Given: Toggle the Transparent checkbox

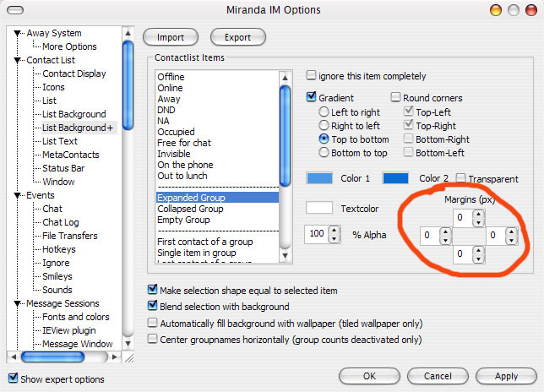Looking at the screenshot, I should (x=460, y=178).
